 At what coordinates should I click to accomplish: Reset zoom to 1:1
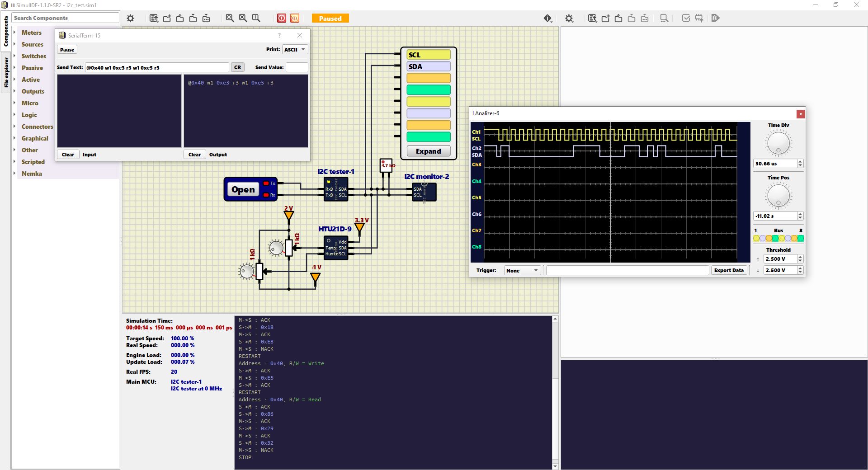click(x=256, y=18)
